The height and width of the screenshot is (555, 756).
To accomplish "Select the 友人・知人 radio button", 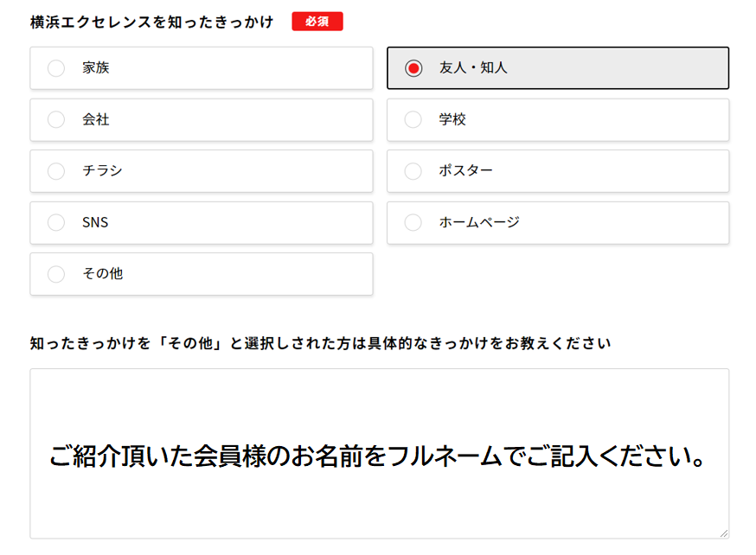I will (413, 68).
